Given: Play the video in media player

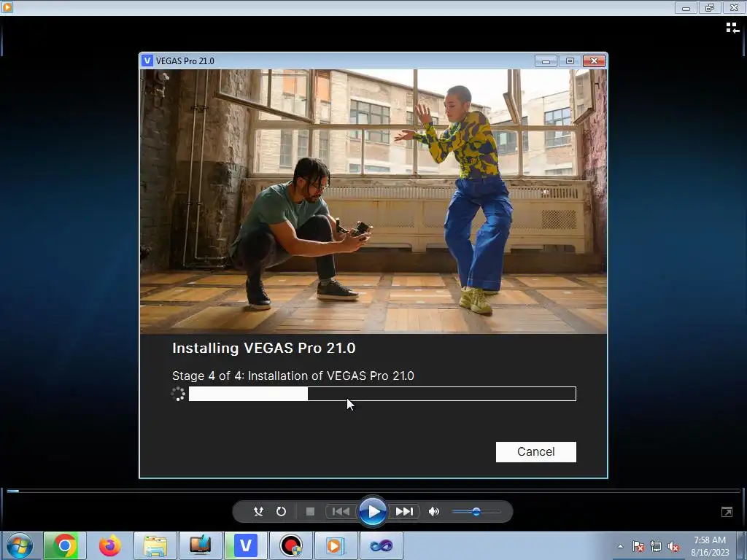Looking at the screenshot, I should (373, 511).
